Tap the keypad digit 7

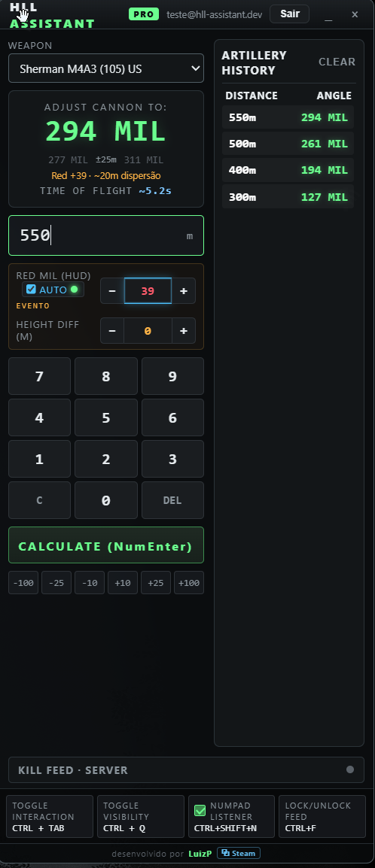[x=39, y=376]
